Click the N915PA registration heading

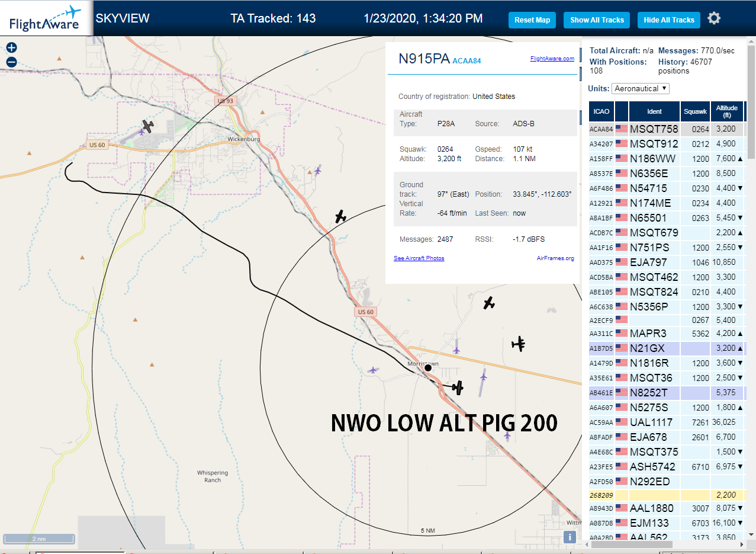click(424, 59)
